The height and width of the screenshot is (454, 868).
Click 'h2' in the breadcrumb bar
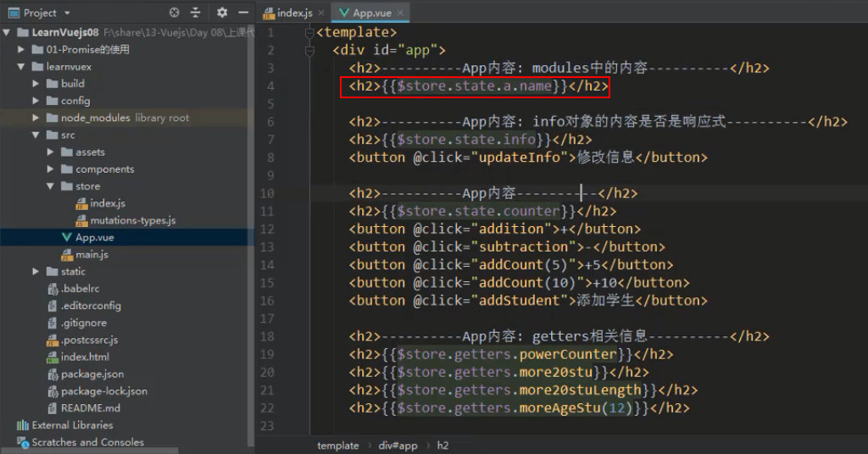click(442, 446)
